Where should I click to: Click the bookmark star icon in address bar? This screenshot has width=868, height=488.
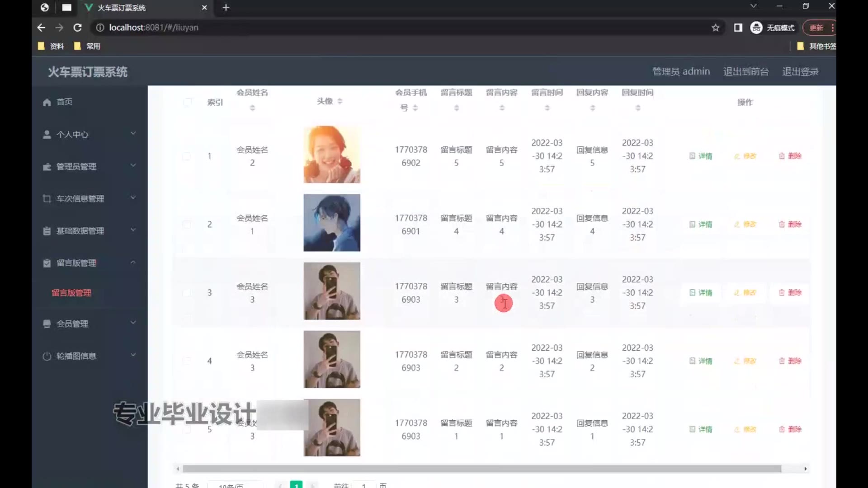715,28
